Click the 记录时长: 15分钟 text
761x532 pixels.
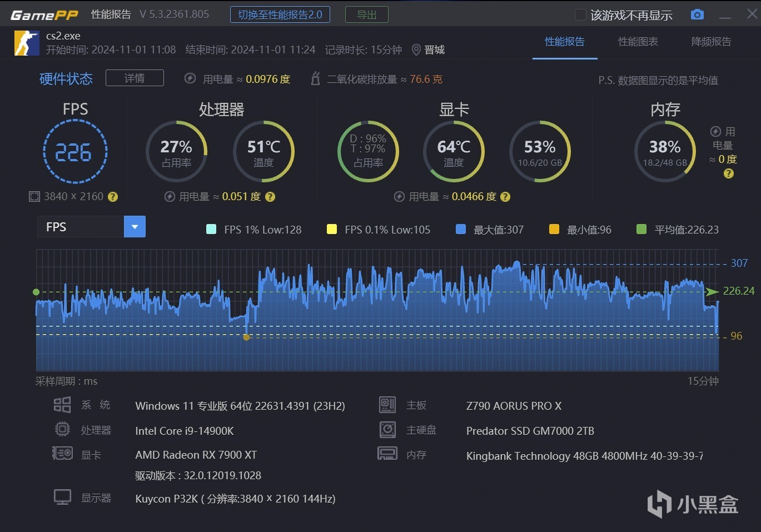364,50
